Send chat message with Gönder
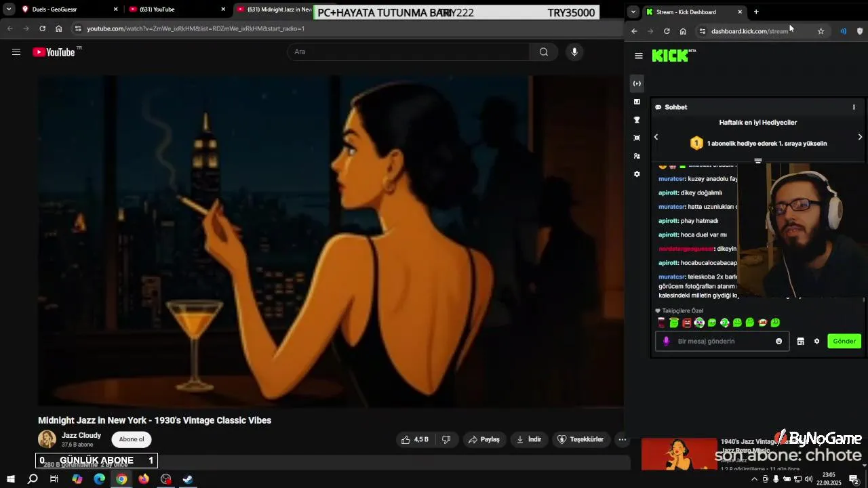This screenshot has height=488, width=868. [844, 341]
